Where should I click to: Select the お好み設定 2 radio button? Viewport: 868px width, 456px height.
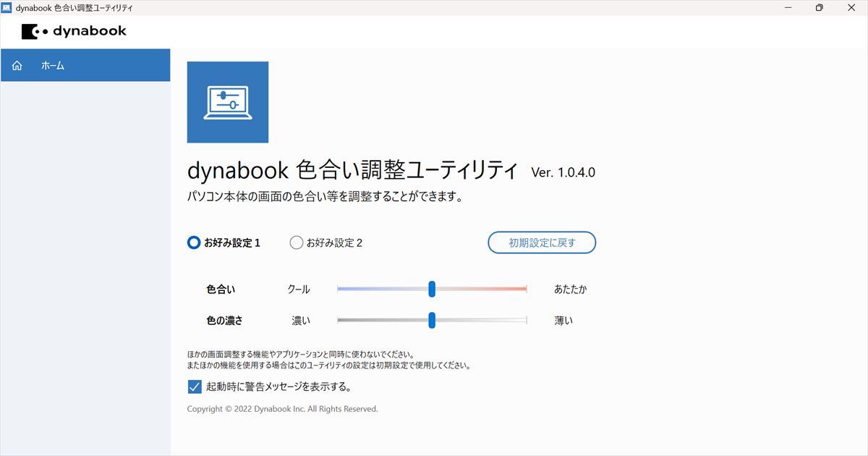pos(296,243)
